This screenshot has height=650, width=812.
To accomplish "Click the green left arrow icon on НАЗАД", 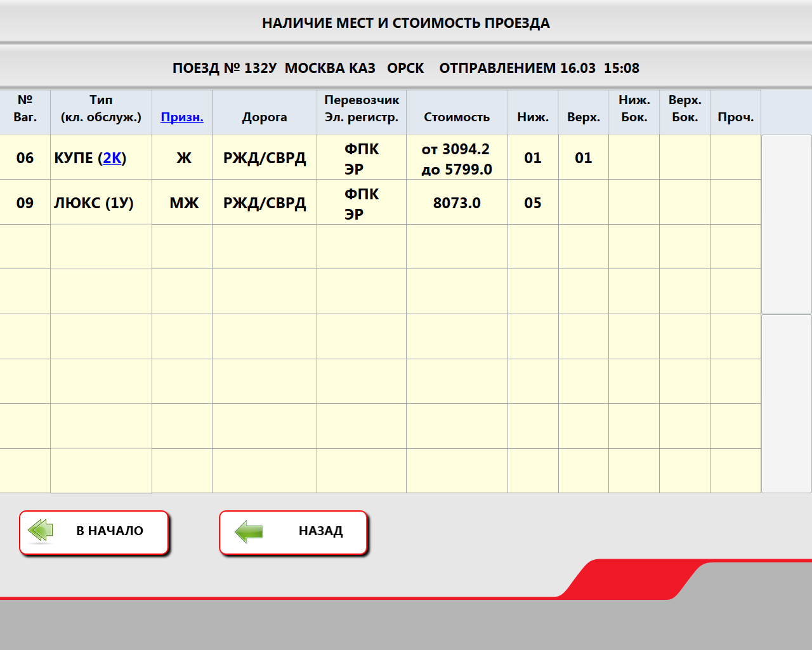I will coord(249,531).
